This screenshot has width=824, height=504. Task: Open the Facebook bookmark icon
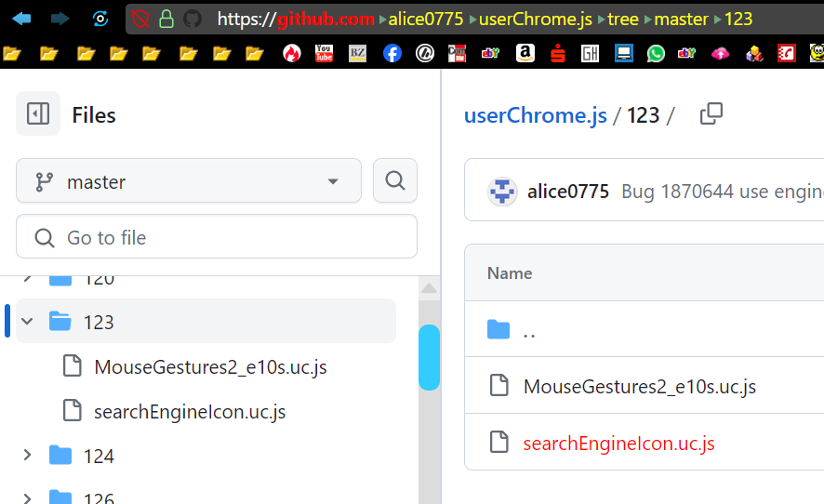tap(392, 54)
